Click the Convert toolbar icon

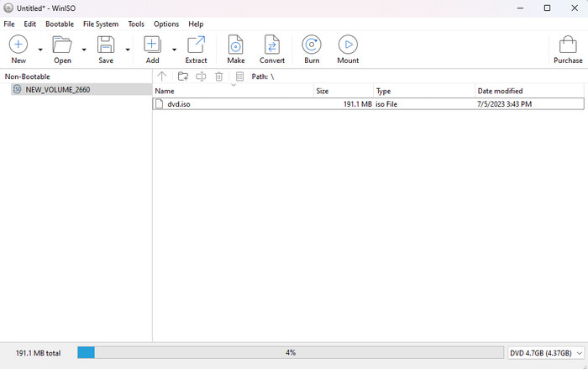272,45
